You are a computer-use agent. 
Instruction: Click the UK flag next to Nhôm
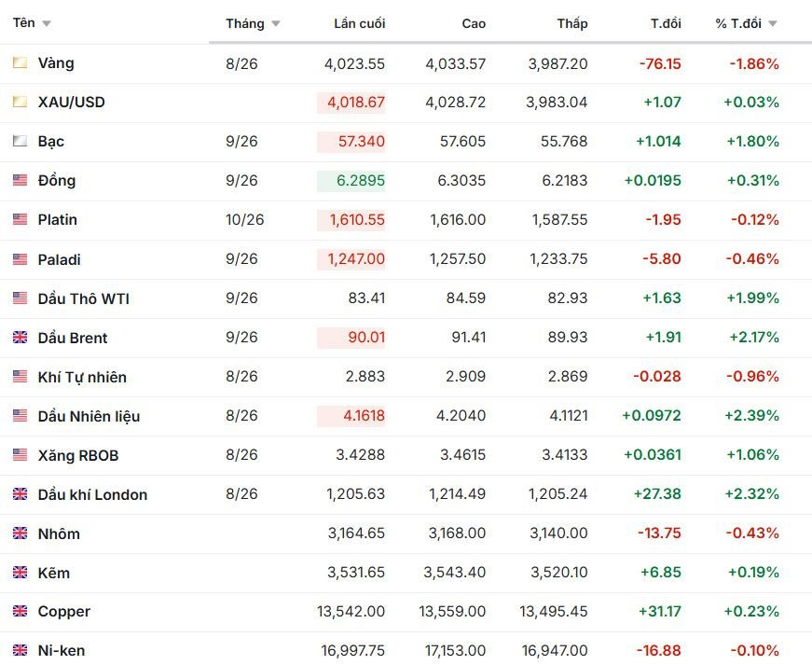[x=20, y=533]
